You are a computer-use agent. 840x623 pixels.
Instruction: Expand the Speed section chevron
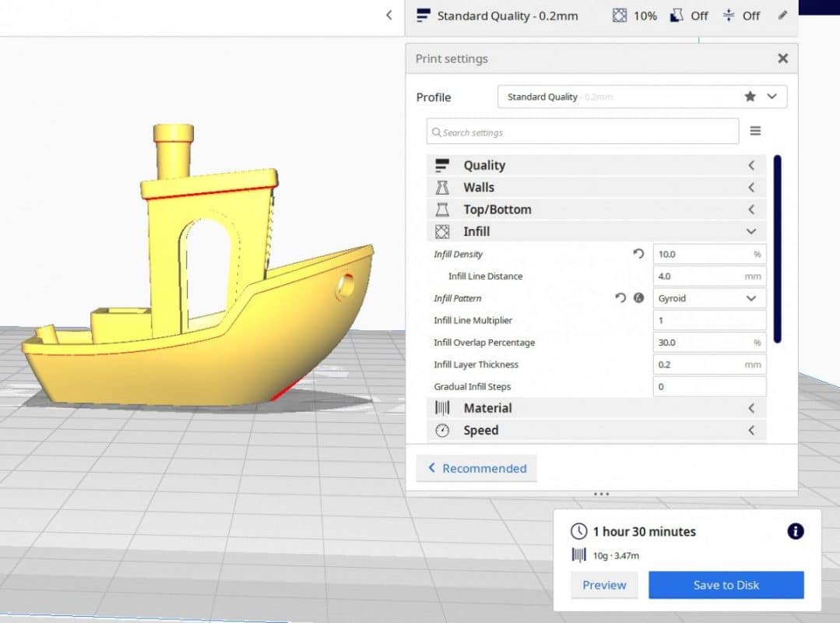click(751, 430)
